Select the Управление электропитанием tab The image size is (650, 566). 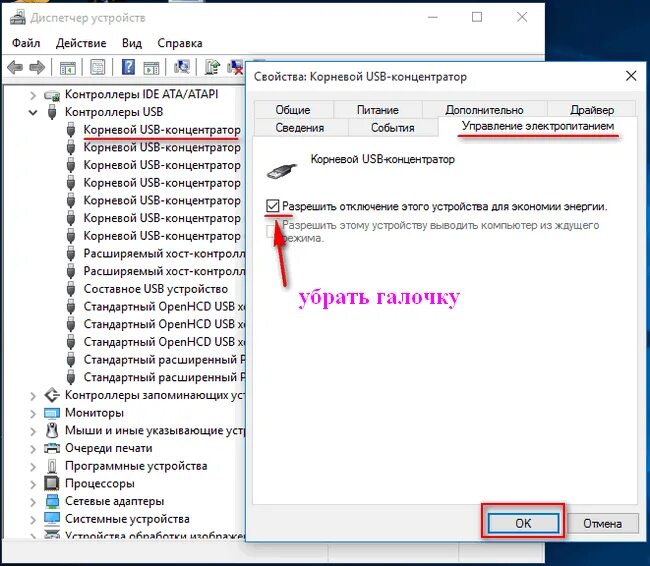[x=538, y=126]
